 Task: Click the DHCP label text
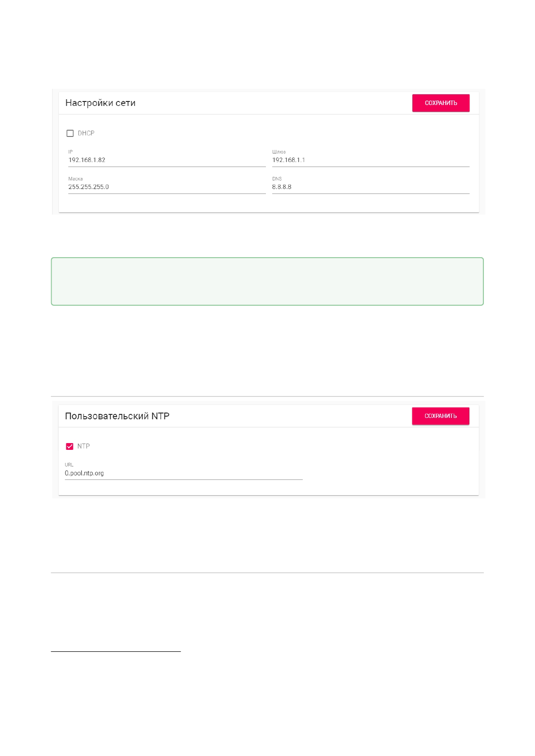click(x=86, y=133)
